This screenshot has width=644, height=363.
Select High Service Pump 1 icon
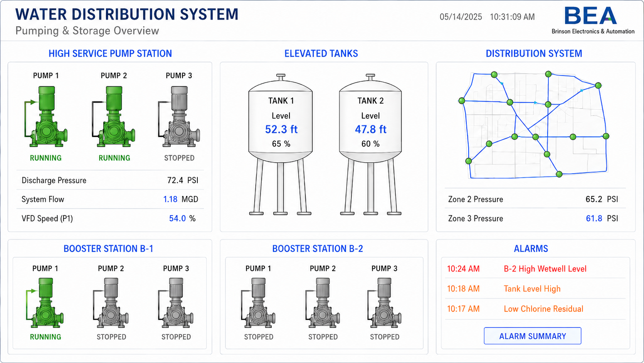pos(46,116)
